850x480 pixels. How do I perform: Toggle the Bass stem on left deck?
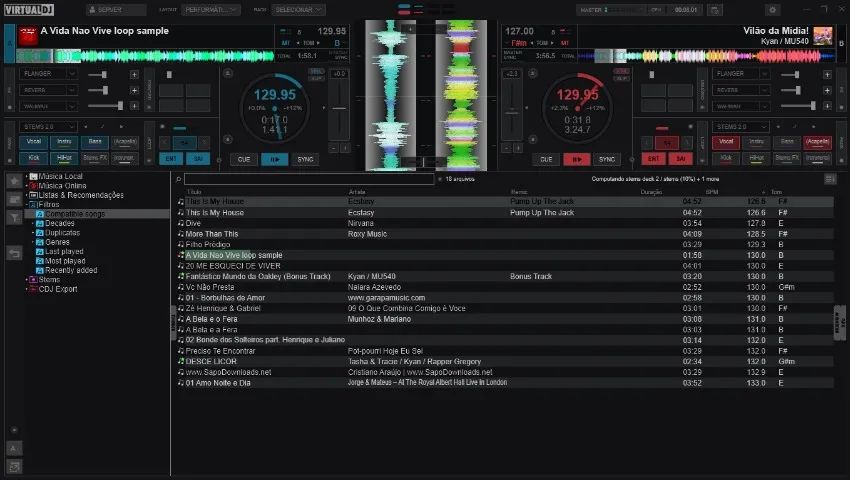(95, 142)
